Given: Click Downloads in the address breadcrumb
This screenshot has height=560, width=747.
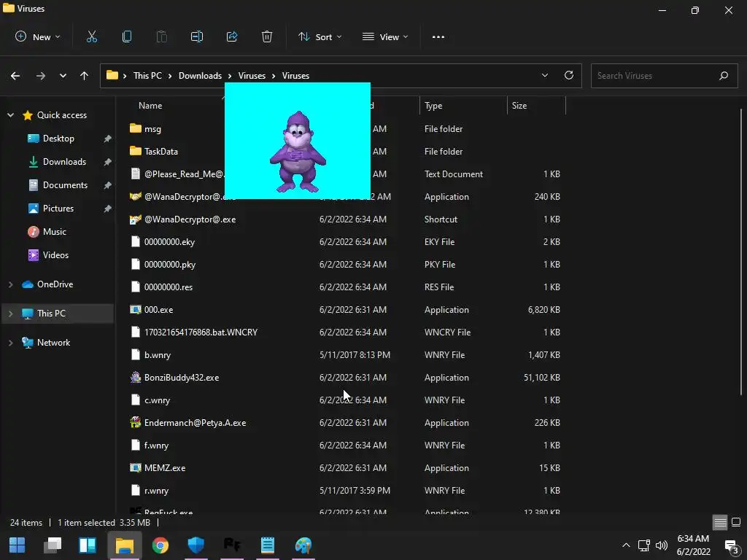Looking at the screenshot, I should 200,76.
